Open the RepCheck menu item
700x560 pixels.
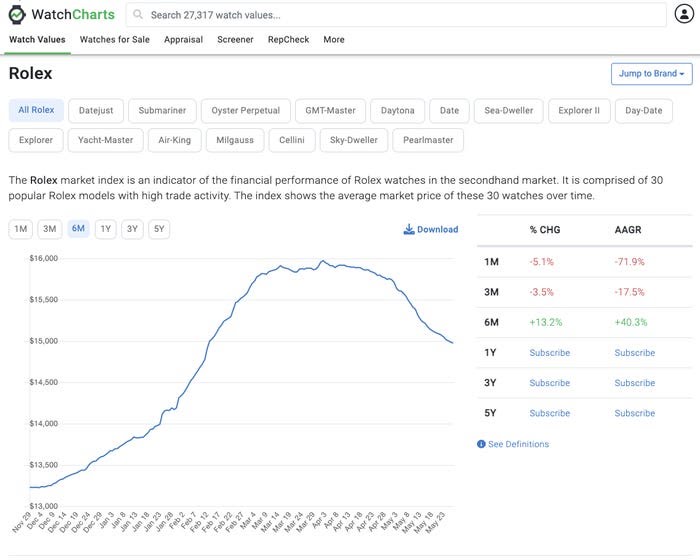click(288, 40)
